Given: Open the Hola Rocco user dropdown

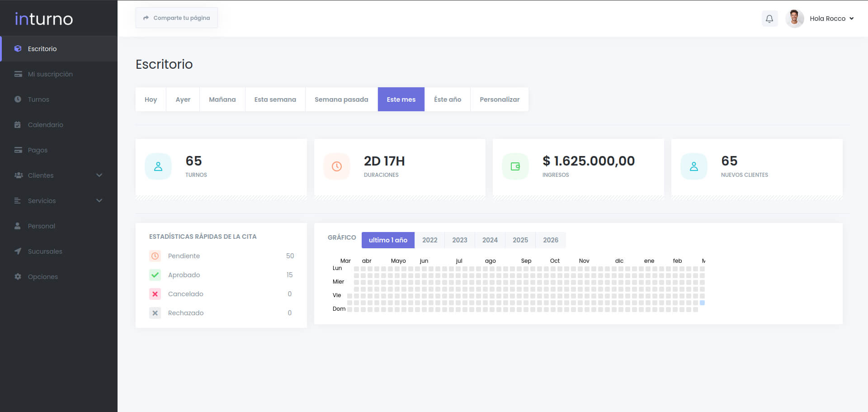Looking at the screenshot, I should pyautogui.click(x=831, y=19).
